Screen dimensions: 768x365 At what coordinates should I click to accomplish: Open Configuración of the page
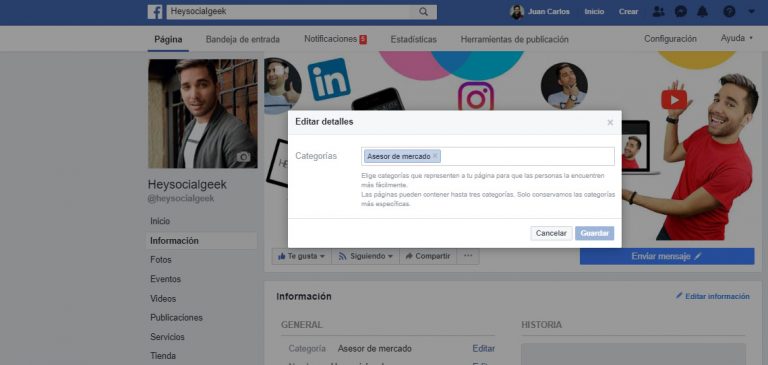[670, 39]
